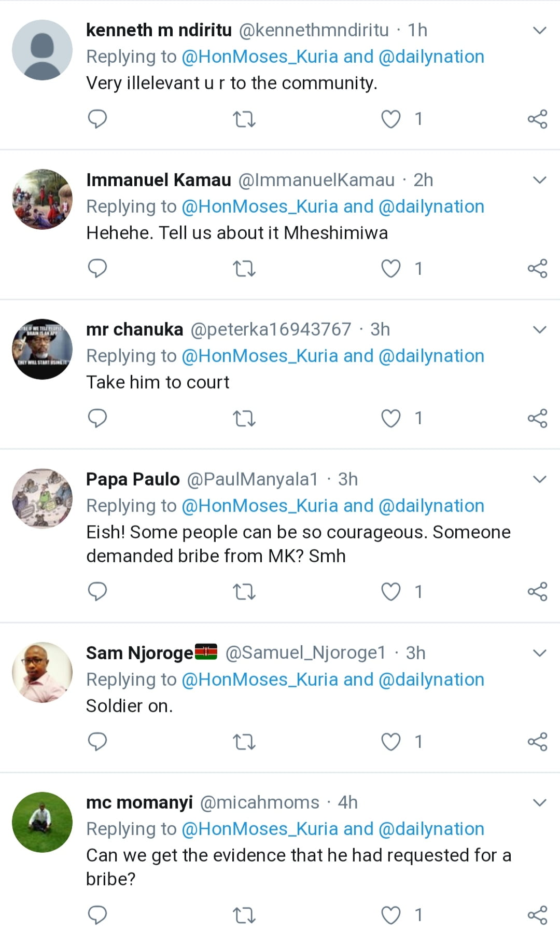The image size is (560, 944).
Task: Reply to kenneth m ndiritu's tweet
Action: tap(97, 119)
